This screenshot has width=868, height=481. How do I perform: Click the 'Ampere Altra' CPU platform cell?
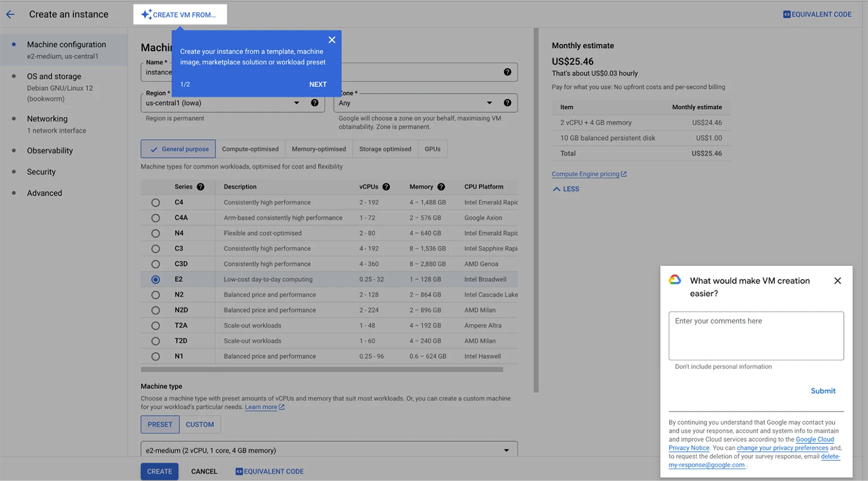click(x=483, y=326)
